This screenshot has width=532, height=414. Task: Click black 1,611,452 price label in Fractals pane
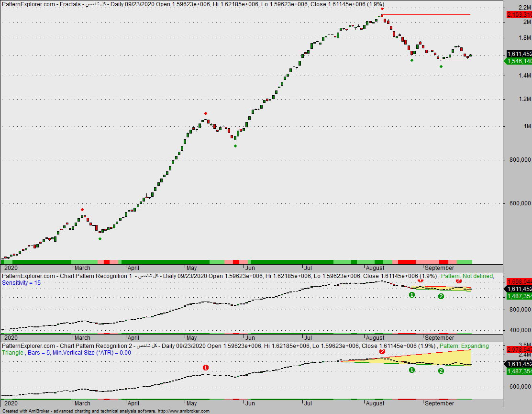(519, 54)
